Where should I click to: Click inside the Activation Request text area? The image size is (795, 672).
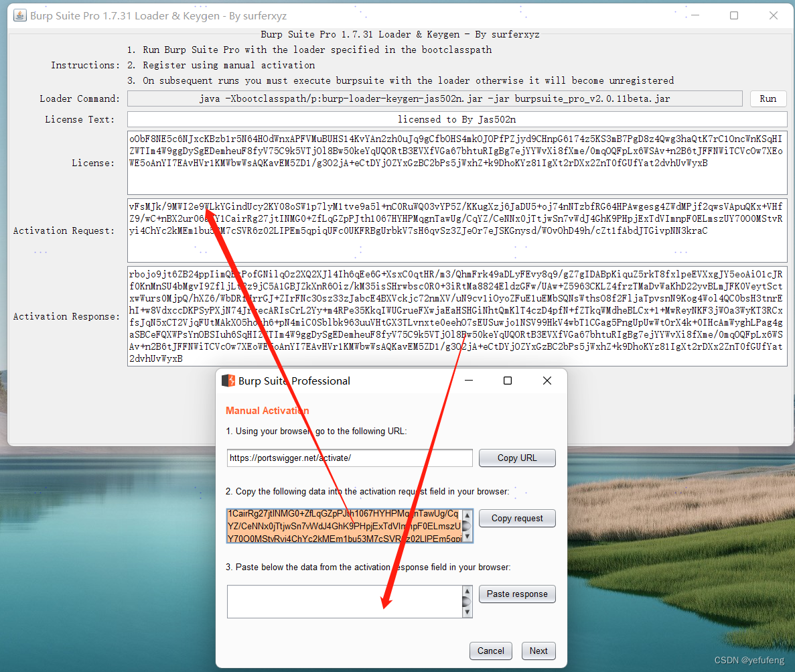pos(457,230)
